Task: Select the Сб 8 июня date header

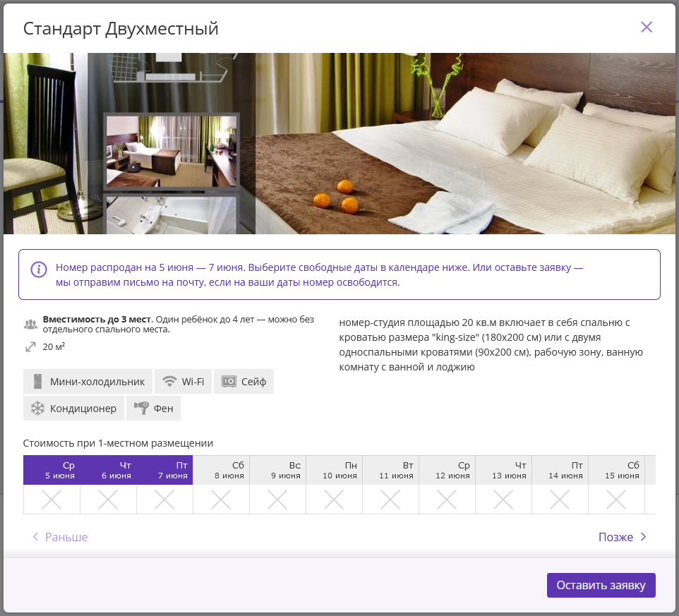Action: tap(222, 470)
